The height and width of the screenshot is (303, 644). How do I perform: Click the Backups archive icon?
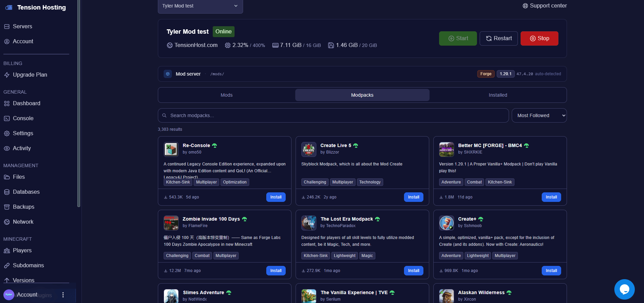click(x=7, y=207)
